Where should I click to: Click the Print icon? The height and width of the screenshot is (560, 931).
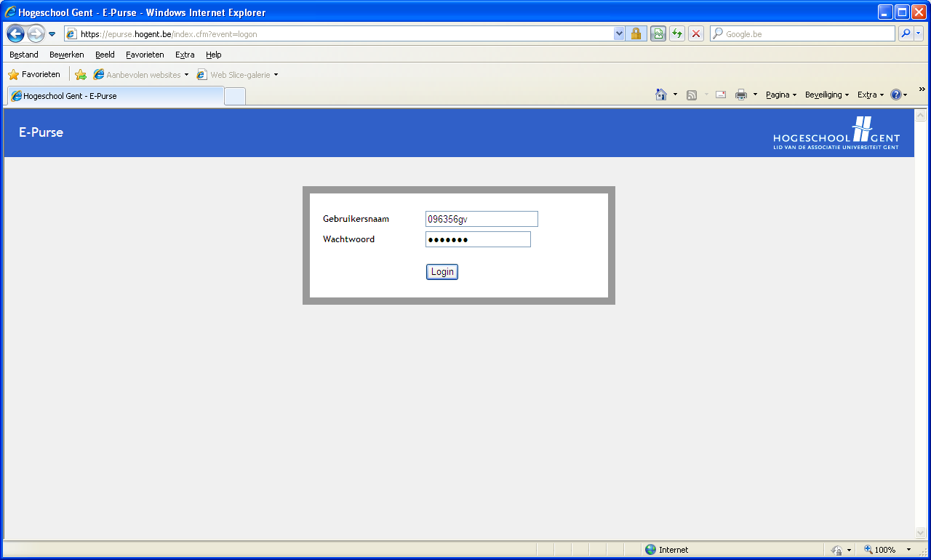tap(741, 95)
